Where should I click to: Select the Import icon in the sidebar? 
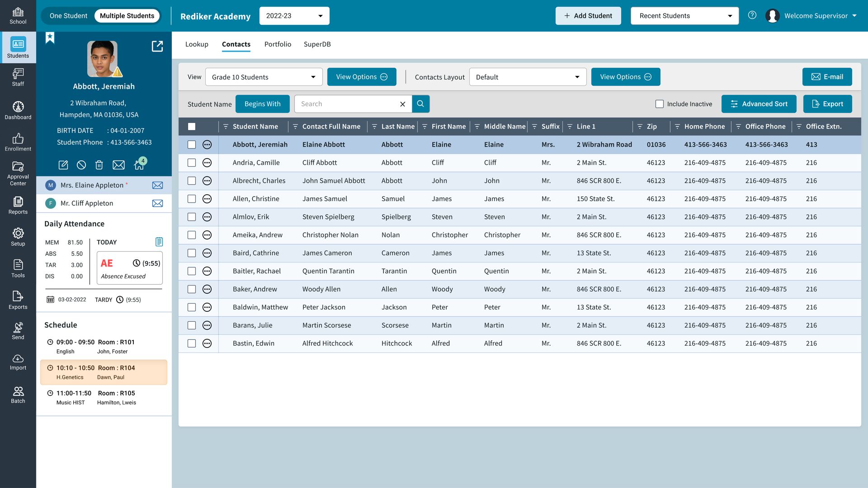[18, 361]
